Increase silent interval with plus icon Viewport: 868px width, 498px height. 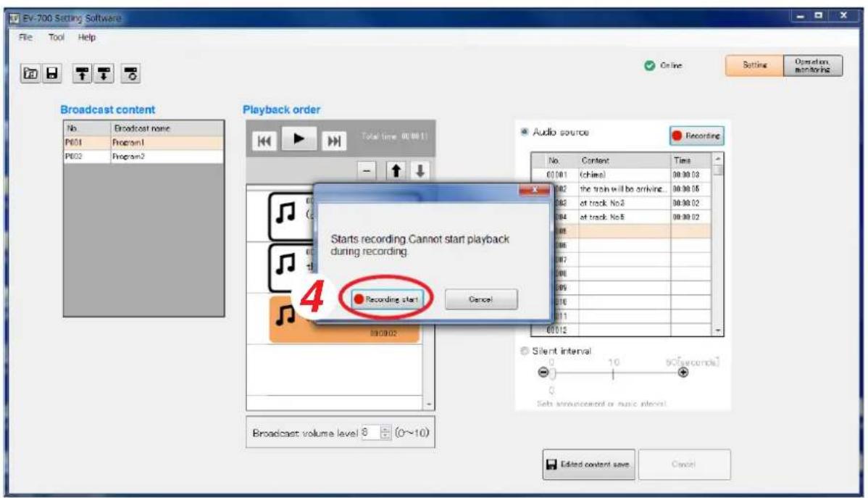click(x=683, y=373)
